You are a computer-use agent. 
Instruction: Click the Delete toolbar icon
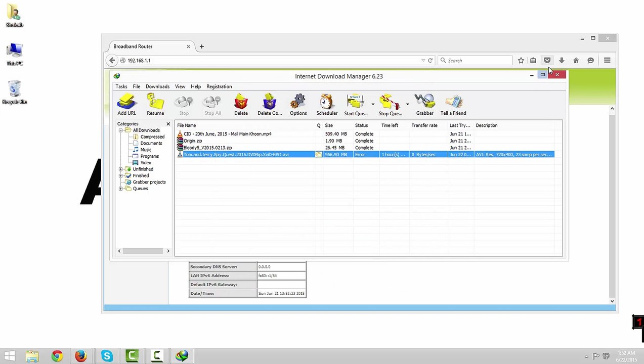[241, 105]
